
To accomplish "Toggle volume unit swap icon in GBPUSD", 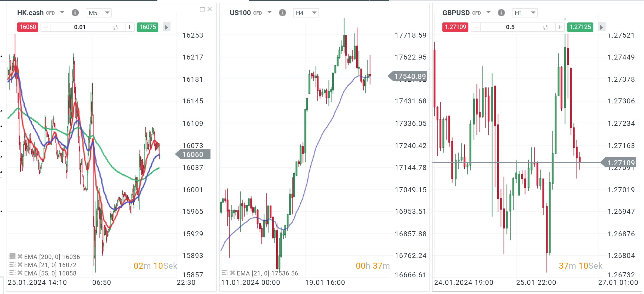I will tap(545, 27).
